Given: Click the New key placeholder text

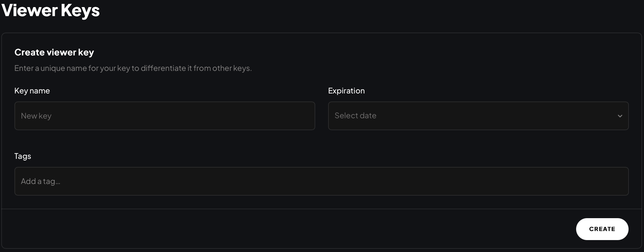Looking at the screenshot, I should tap(36, 116).
